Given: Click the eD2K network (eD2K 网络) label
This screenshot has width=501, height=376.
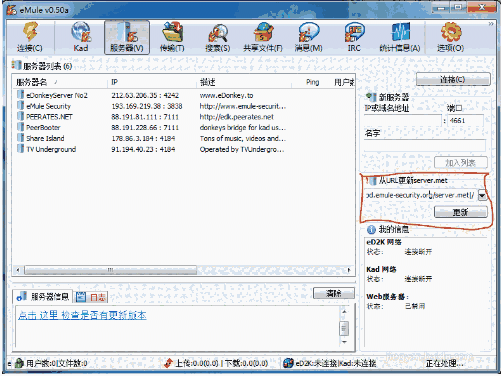Looking at the screenshot, I should 384,242.
